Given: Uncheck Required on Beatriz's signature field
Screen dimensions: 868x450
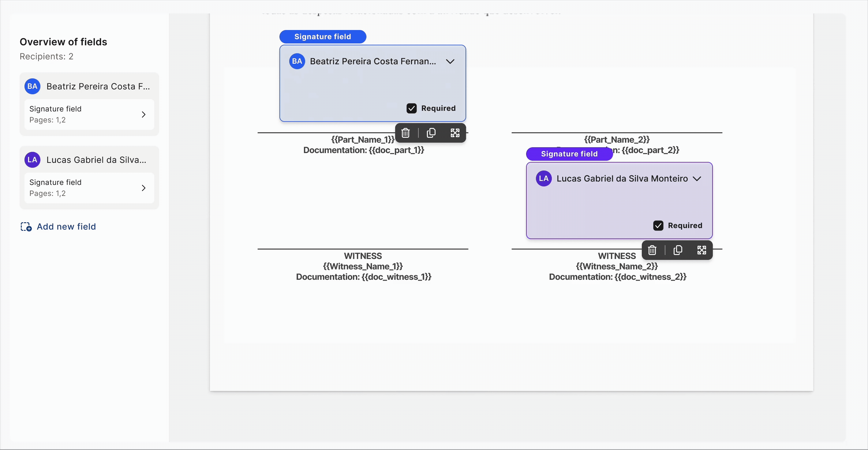Looking at the screenshot, I should coord(411,108).
